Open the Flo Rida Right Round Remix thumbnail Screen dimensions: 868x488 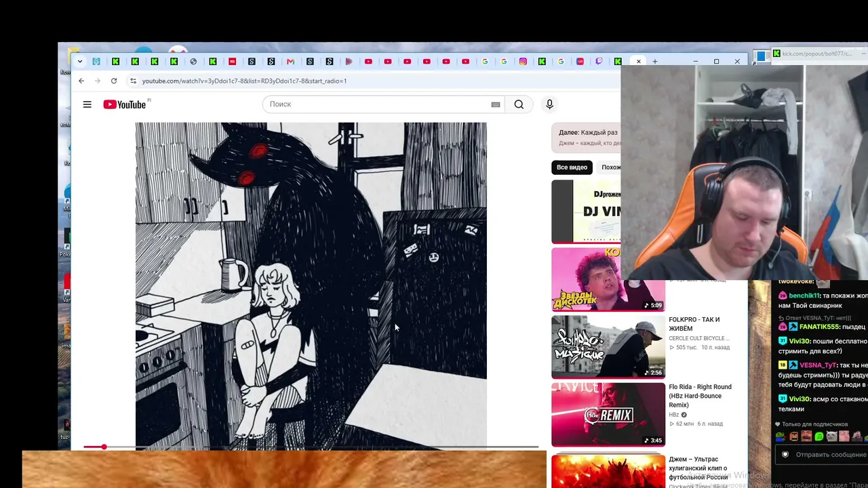click(x=608, y=414)
